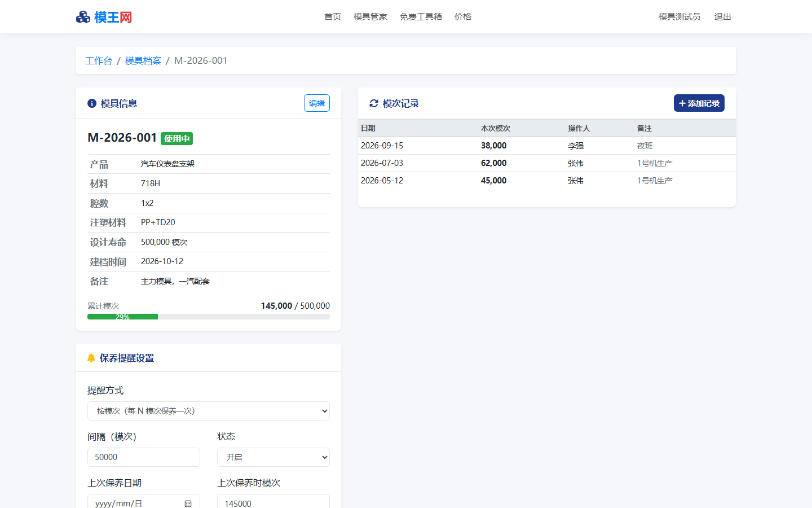The image size is (812, 508).
Task: Select the 2026-05-12 record date
Action: pyautogui.click(x=382, y=181)
